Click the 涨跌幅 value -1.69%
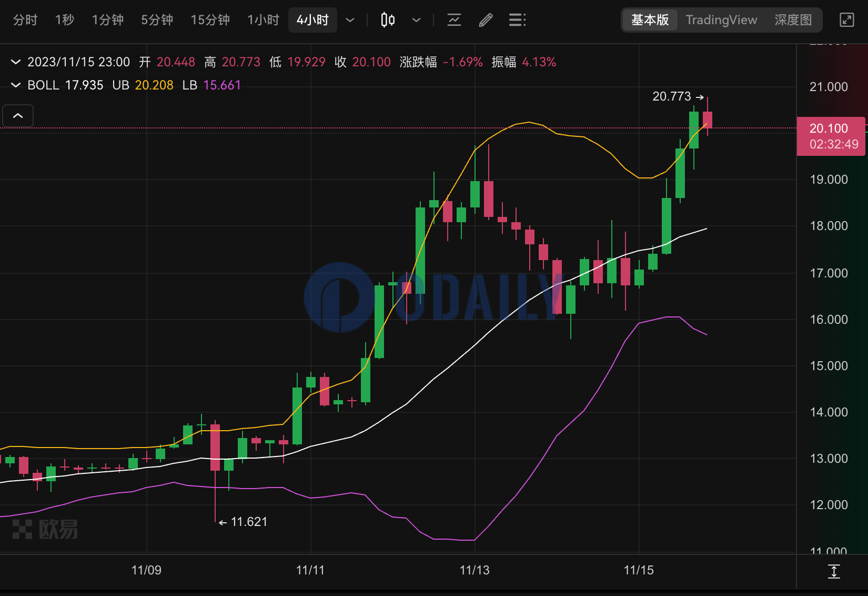Viewport: 868px width, 596px height. point(463,62)
